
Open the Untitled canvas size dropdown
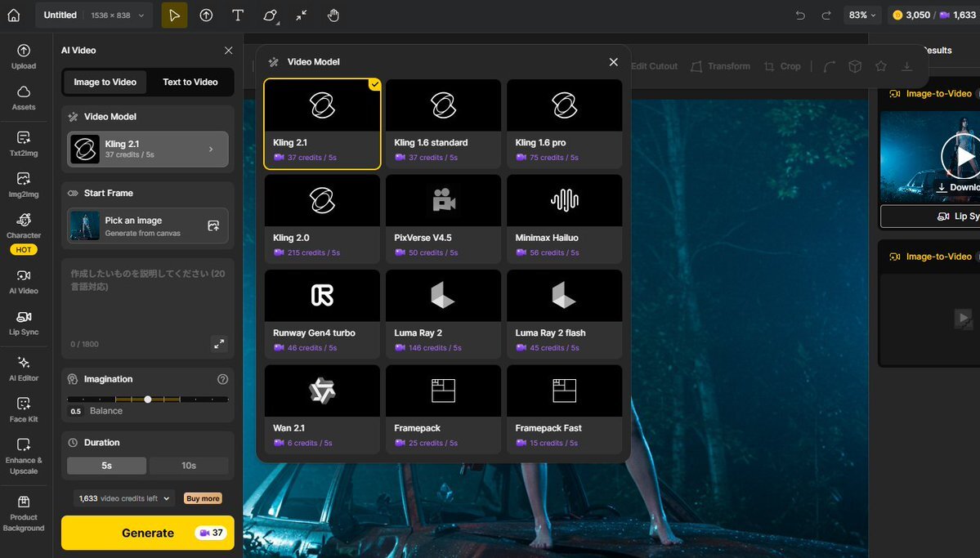(x=94, y=15)
